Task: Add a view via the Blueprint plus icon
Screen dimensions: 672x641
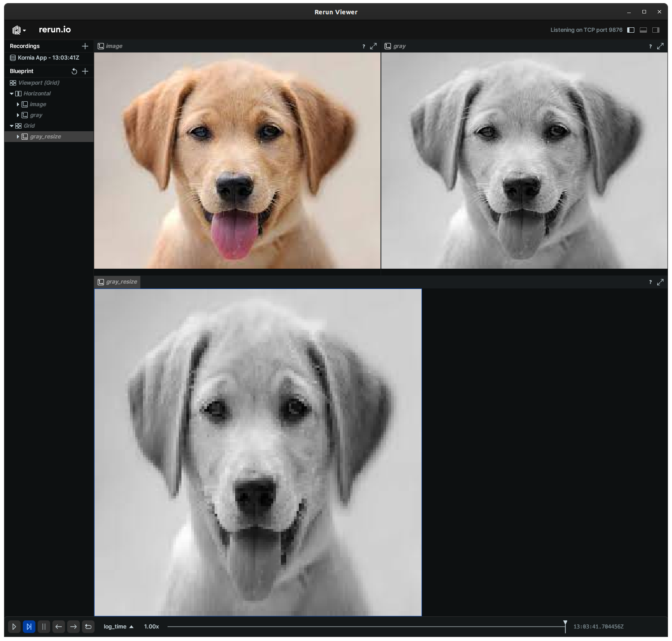Action: tap(85, 71)
